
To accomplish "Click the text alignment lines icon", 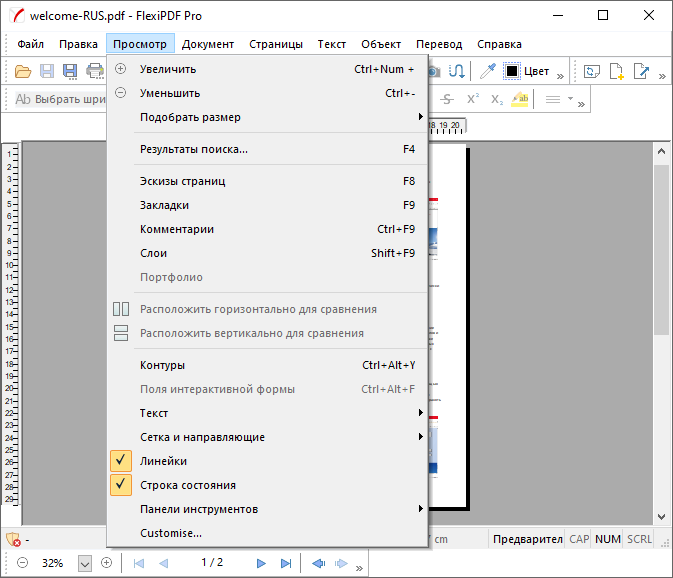I will (553, 99).
